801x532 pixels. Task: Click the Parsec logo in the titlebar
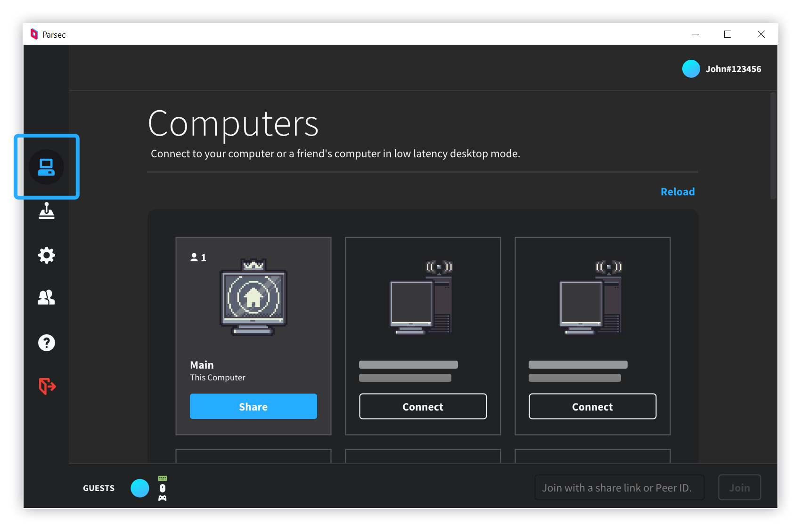[34, 34]
